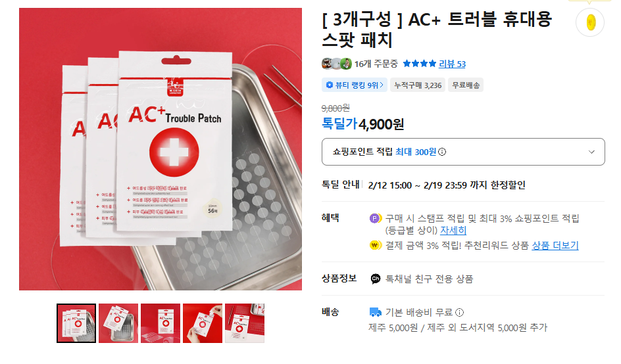The image size is (621, 364).
Task: Open the 상품 더보기 link
Action: [x=555, y=245]
